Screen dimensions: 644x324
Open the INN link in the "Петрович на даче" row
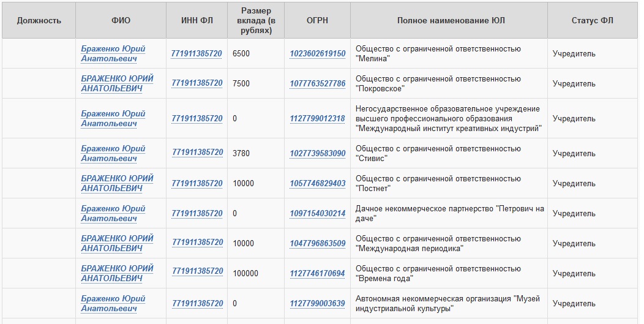pos(197,214)
